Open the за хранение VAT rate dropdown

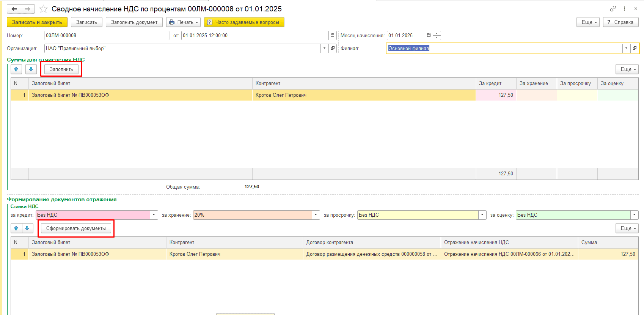pyautogui.click(x=316, y=215)
